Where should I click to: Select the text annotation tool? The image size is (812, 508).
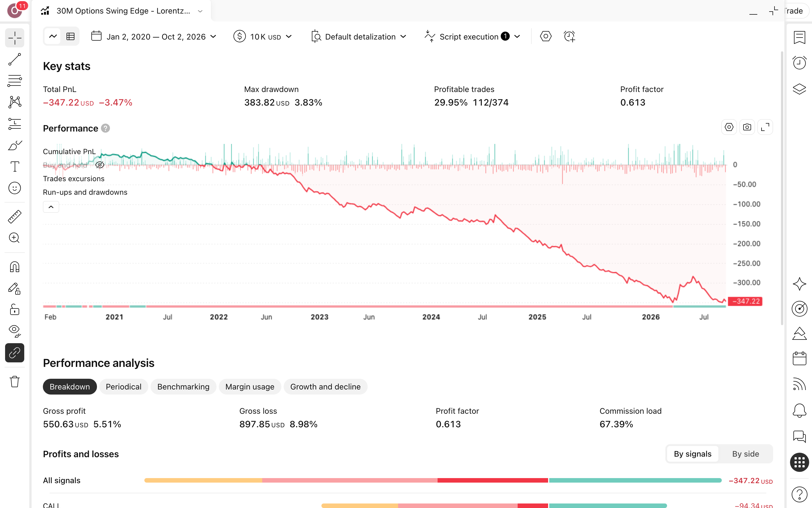[15, 167]
